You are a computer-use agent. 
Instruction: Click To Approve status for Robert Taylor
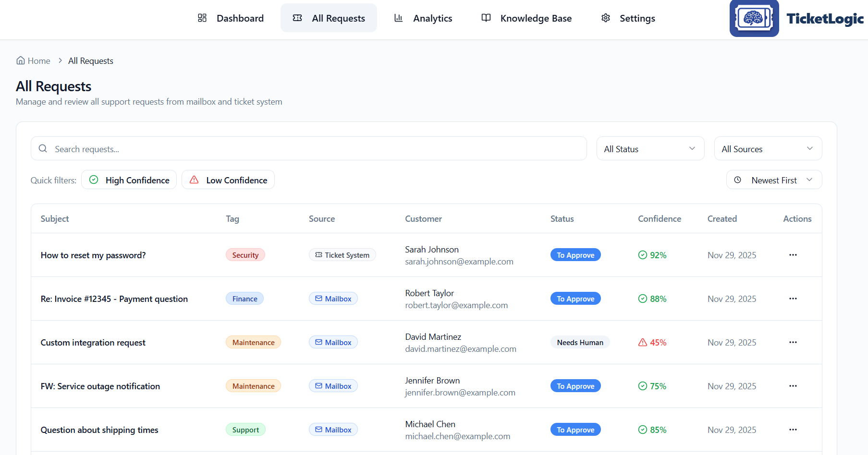(575, 299)
